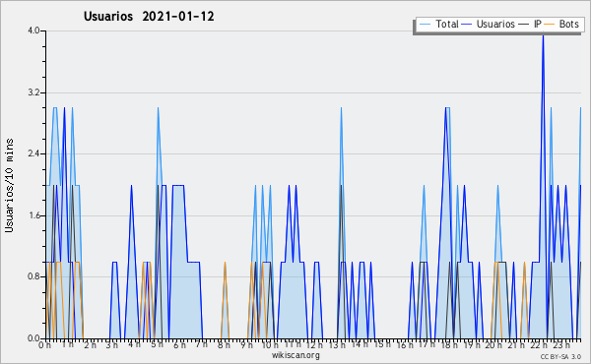Click the light blue Total legend line
Viewport: 591px width, 364px height.
click(425, 25)
